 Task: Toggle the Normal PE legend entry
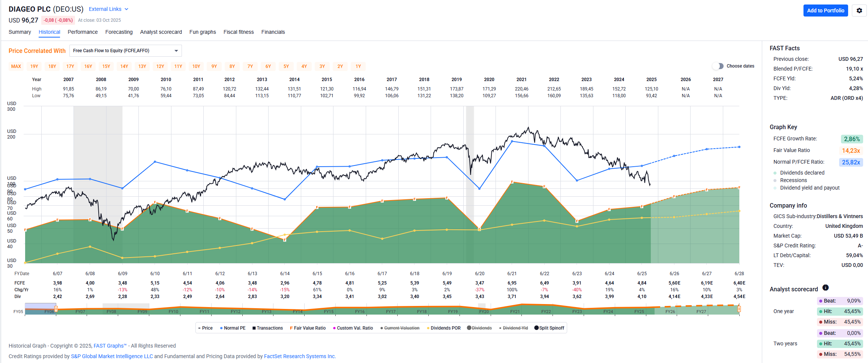click(233, 328)
